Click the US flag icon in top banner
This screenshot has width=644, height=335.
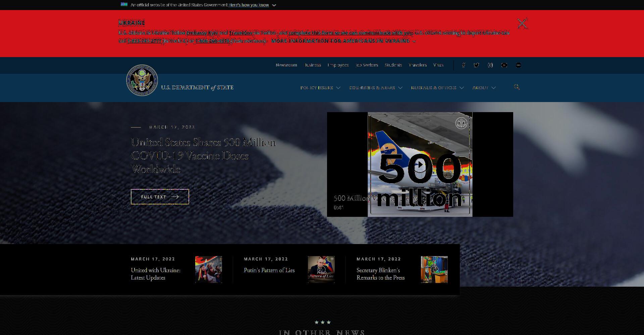coord(124,4)
